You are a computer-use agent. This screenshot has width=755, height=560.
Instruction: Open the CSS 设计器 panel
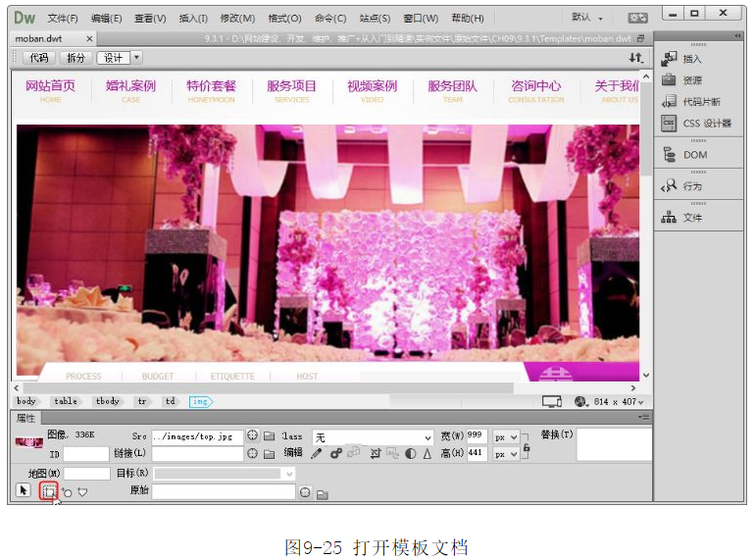(x=700, y=124)
